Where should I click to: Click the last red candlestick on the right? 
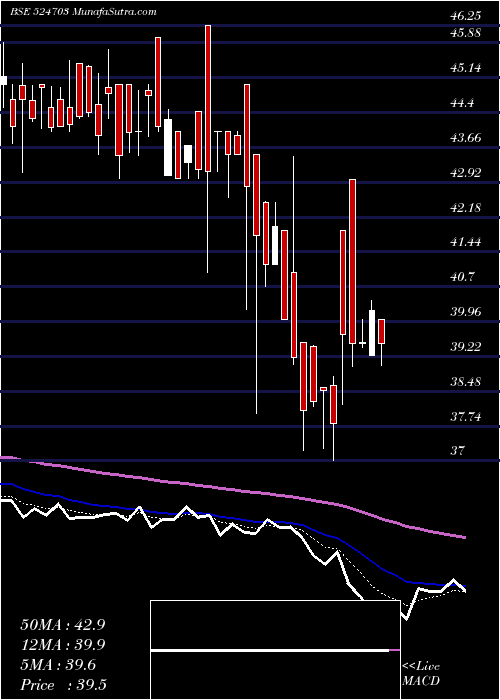point(382,332)
